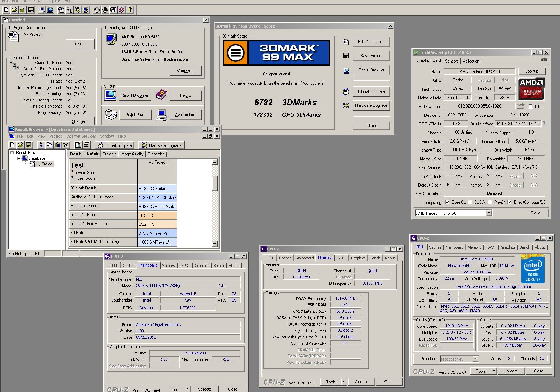The width and height of the screenshot is (560, 392).
Task: Open the Caches tab in CPU-Z processor window
Action: pos(435,247)
